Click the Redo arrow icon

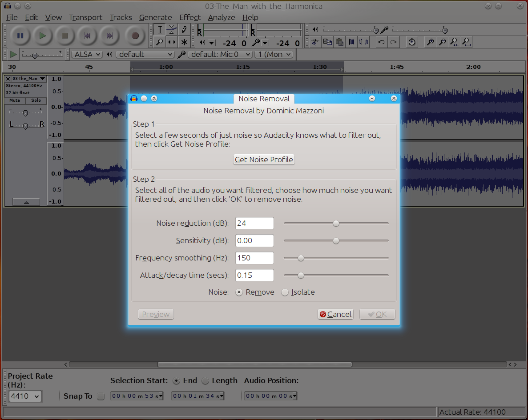(393, 42)
